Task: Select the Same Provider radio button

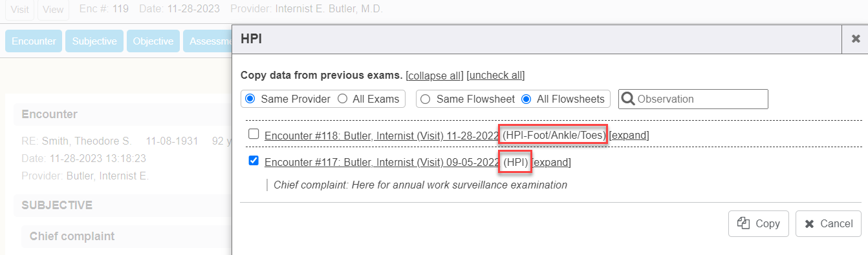Action: pos(251,99)
